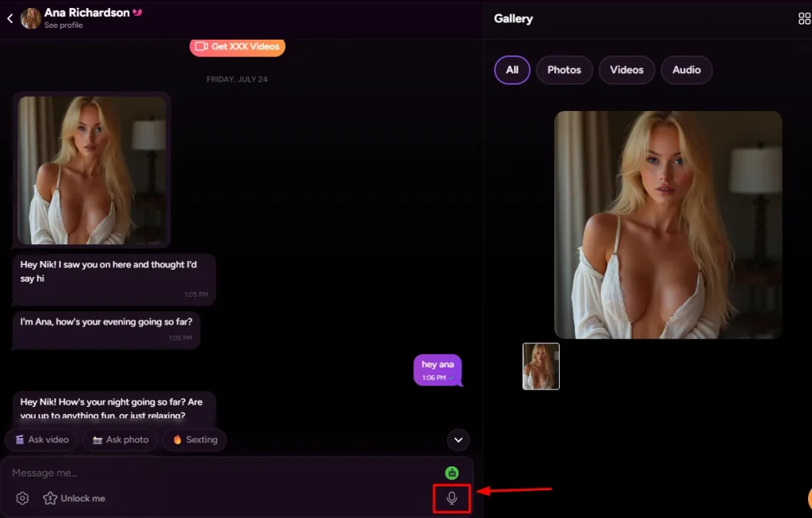This screenshot has width=812, height=518.
Task: Open Ana Richardson's profile avatar
Action: (31, 19)
